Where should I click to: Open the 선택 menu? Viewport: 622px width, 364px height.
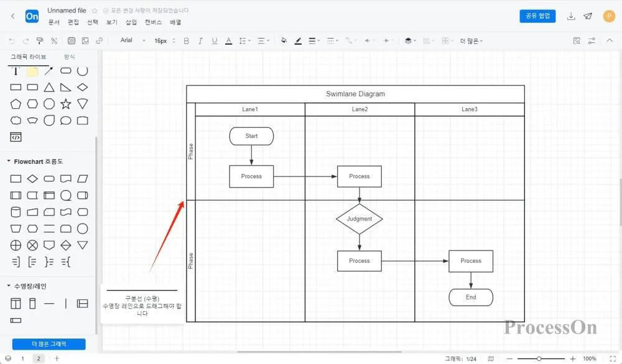point(93,22)
